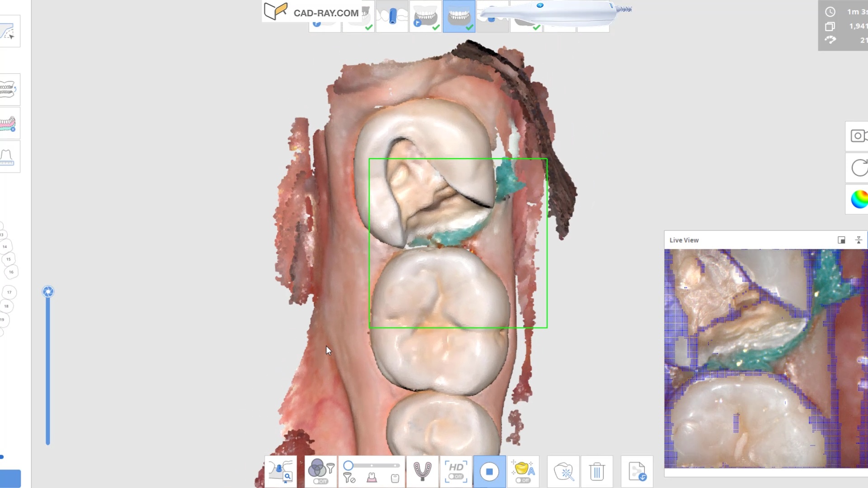Image resolution: width=868 pixels, height=488 pixels.
Task: Select the tooth trimming wand tool
Action: (563, 472)
